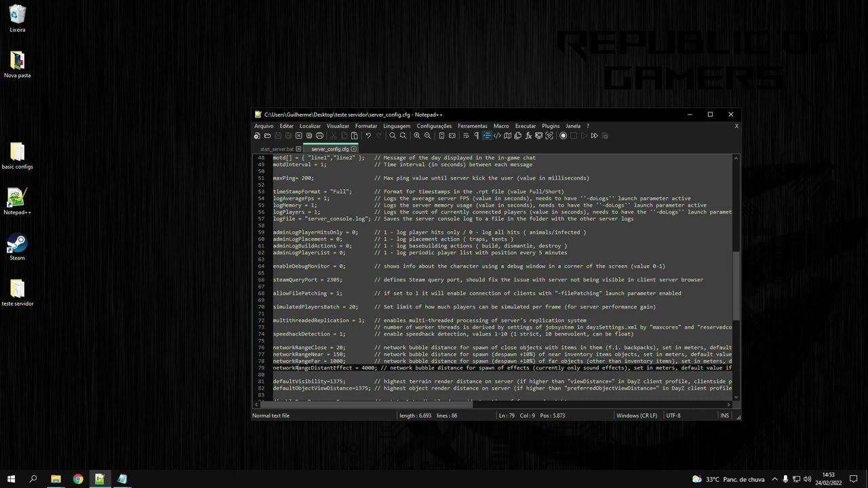Close the server_config.cfg tab
This screenshot has width=868, height=488.
(354, 149)
